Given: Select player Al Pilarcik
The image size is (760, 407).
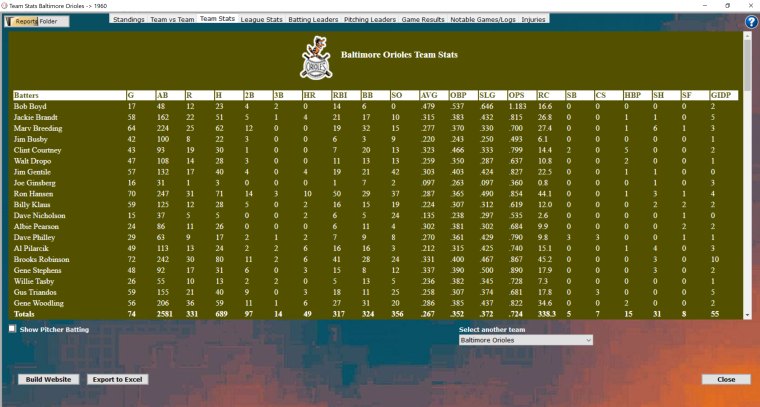Looking at the screenshot, I should coord(31,249).
